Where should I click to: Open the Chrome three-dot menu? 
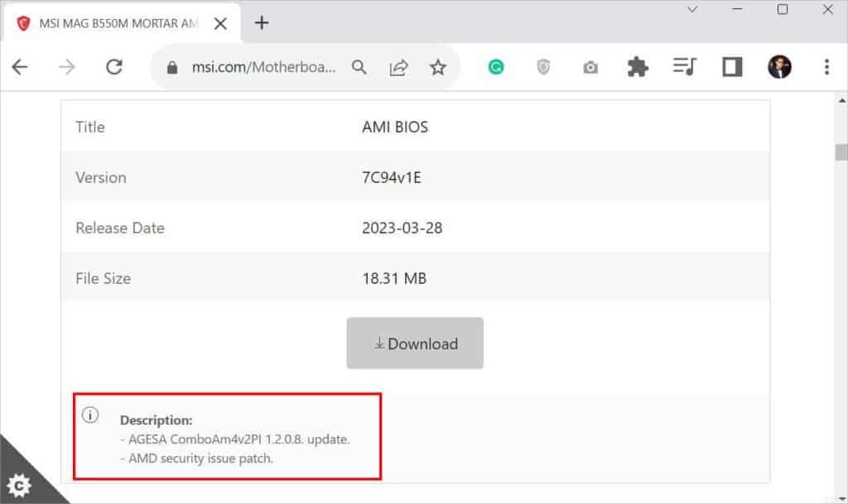coord(827,67)
